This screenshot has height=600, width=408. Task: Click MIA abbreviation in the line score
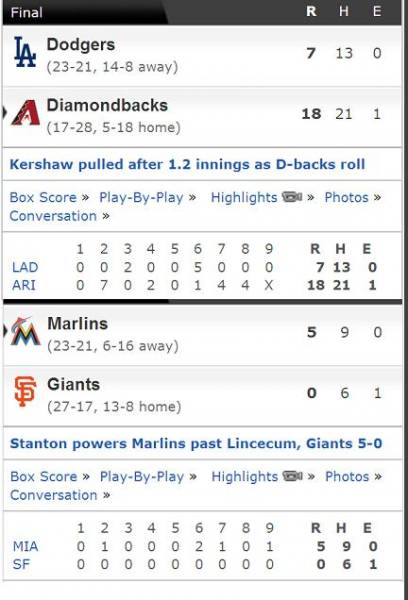(x=26, y=546)
